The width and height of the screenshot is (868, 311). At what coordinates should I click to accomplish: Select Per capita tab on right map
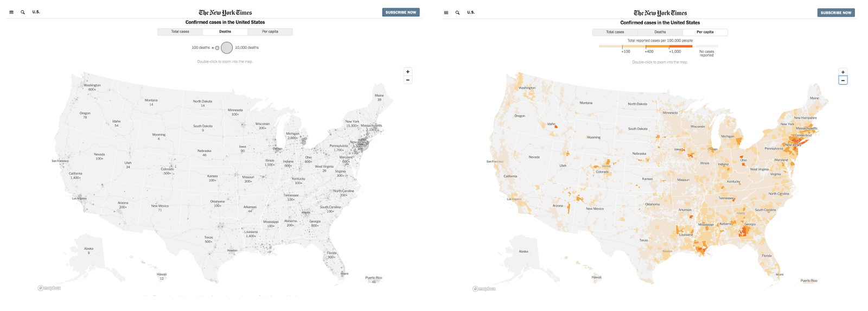[705, 32]
